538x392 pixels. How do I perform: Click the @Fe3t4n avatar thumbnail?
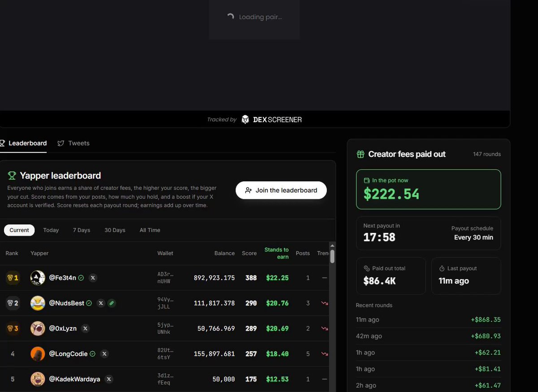[38, 278]
